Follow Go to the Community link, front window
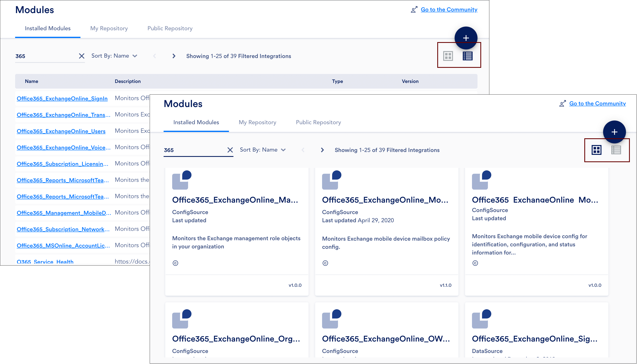The image size is (637, 364). [597, 104]
